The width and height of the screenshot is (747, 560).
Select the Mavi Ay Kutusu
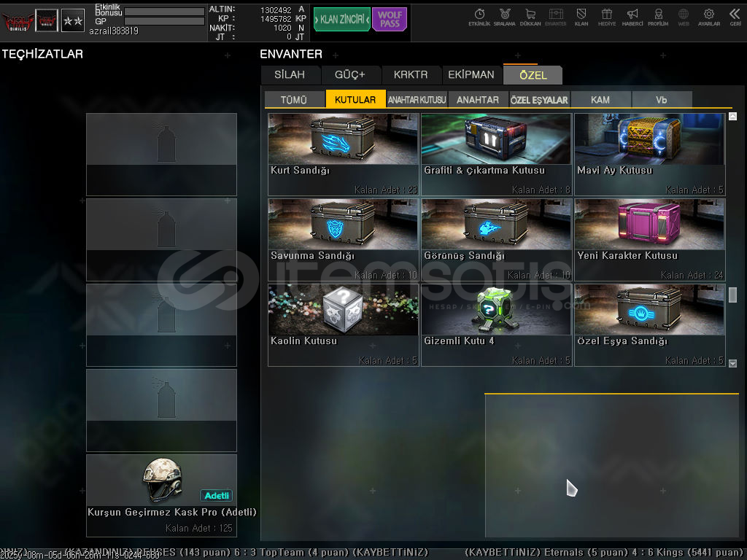(x=650, y=155)
